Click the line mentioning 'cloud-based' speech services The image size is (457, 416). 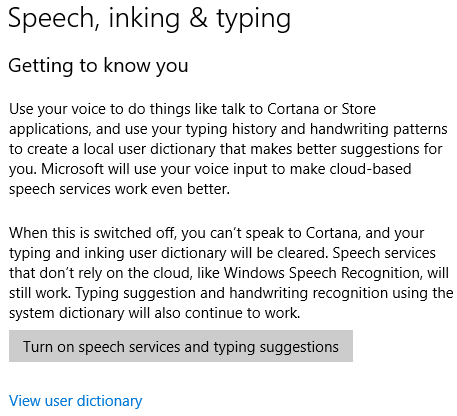click(210, 169)
